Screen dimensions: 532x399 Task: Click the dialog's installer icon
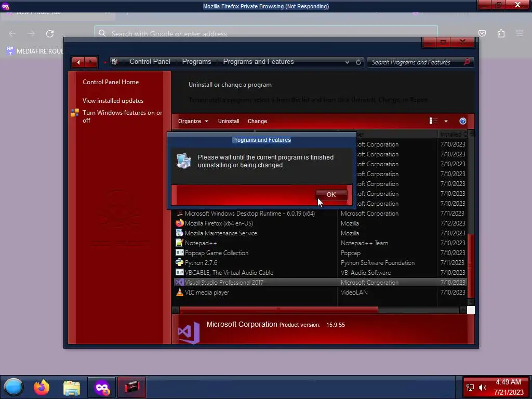[x=183, y=161]
